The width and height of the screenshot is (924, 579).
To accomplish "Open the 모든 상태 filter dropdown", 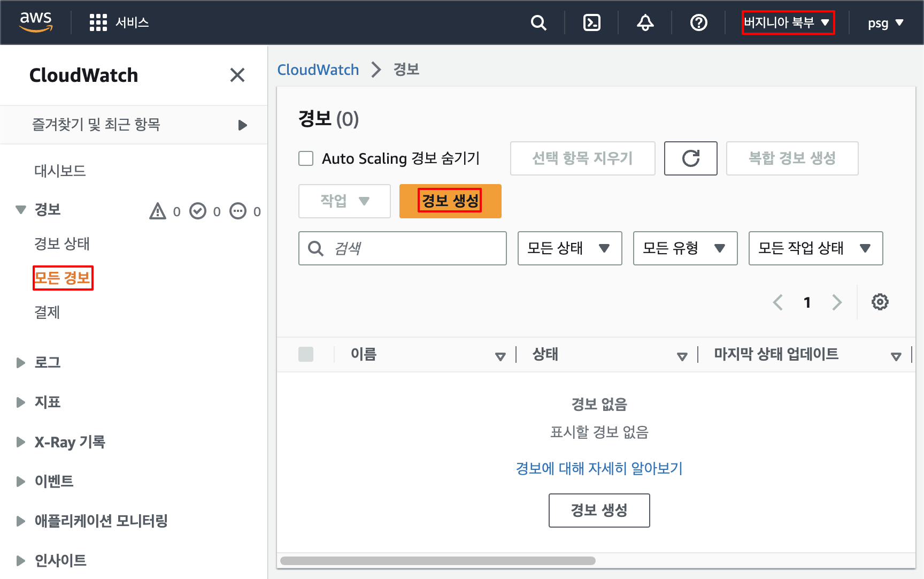I will coord(570,248).
